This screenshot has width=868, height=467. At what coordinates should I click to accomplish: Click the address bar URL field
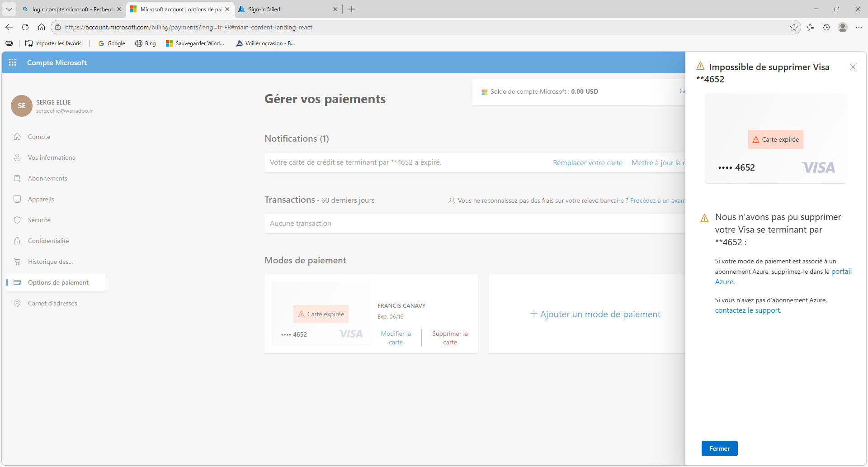[x=425, y=27]
